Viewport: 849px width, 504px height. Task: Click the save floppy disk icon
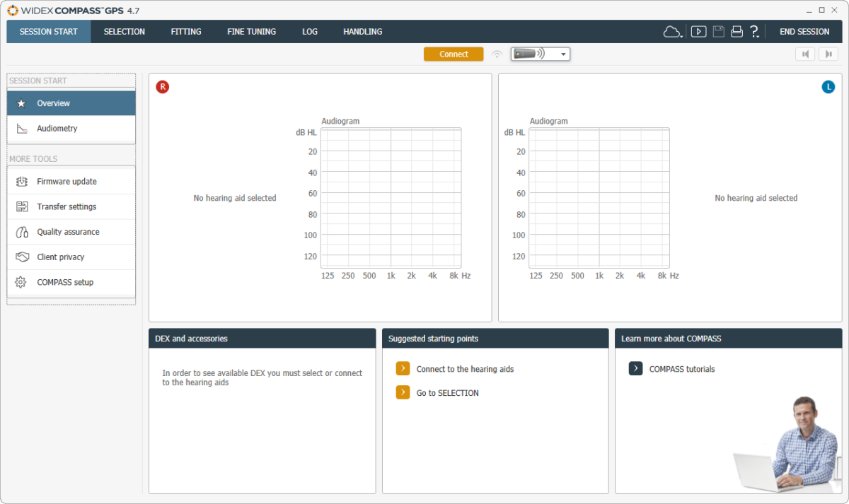[718, 32]
